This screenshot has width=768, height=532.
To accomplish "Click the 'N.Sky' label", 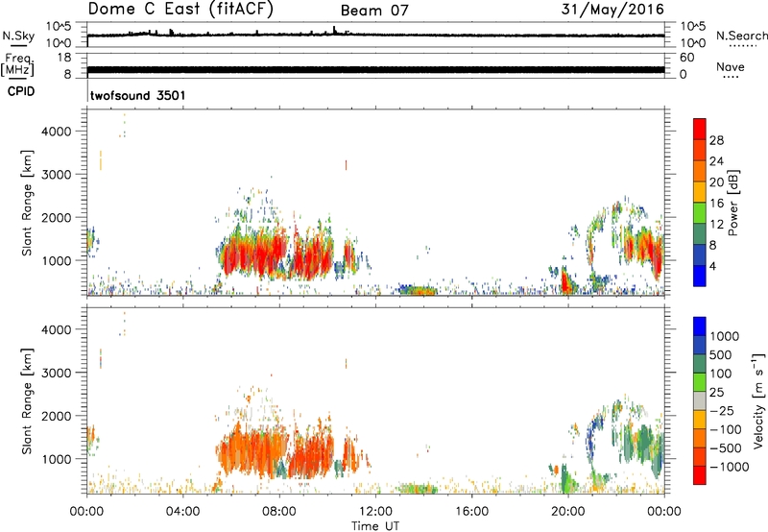I will click(18, 36).
